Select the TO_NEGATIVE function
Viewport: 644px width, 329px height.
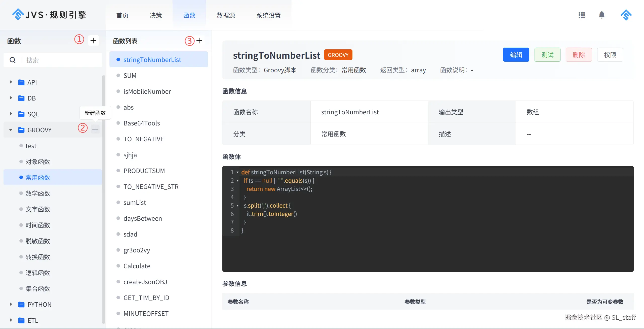point(159,139)
